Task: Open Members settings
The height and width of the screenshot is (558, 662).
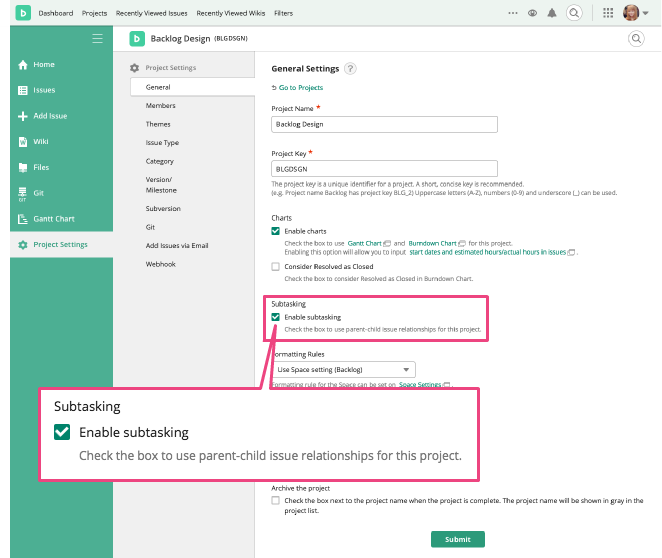Action: point(160,106)
